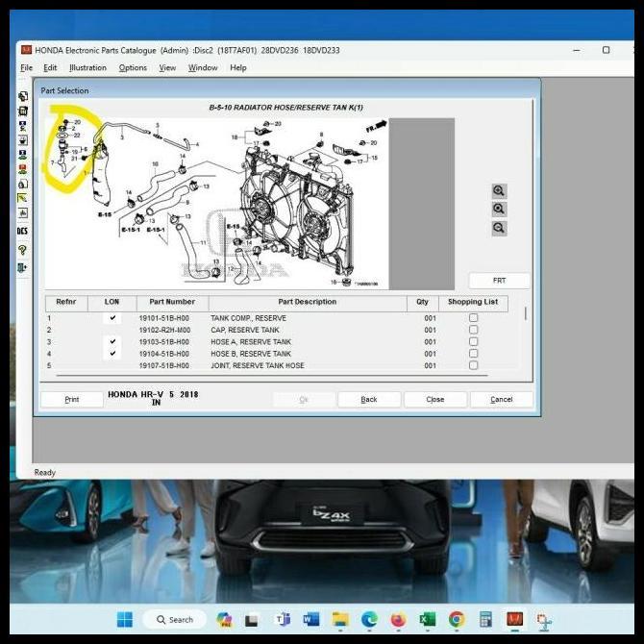The width and height of the screenshot is (644, 644).
Task: Open the Illustration menu
Action: click(x=87, y=68)
